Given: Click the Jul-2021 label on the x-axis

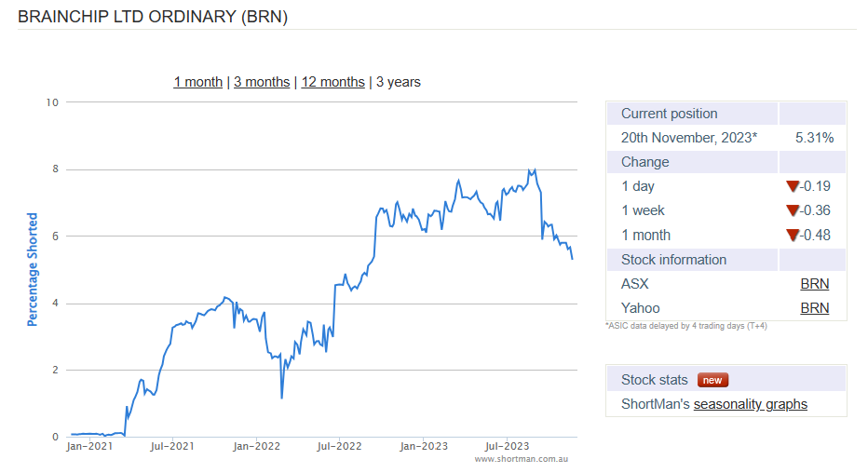Looking at the screenshot, I should pos(172,447).
